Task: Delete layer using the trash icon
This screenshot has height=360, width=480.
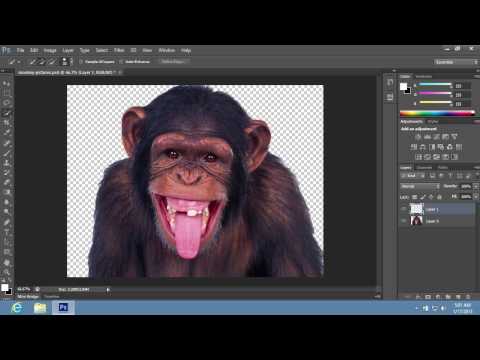Action: (x=468, y=296)
